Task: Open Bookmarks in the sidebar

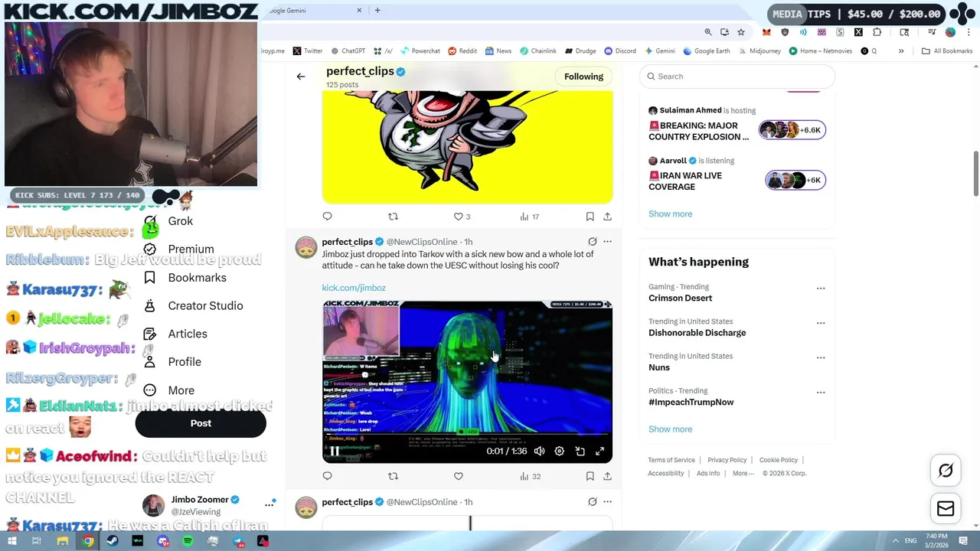Action: (x=185, y=278)
